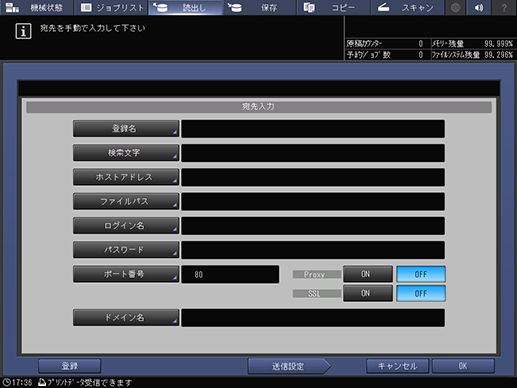Switch to the ジョブリスト tab
Screen dimensions: 517x388
[x=111, y=7]
